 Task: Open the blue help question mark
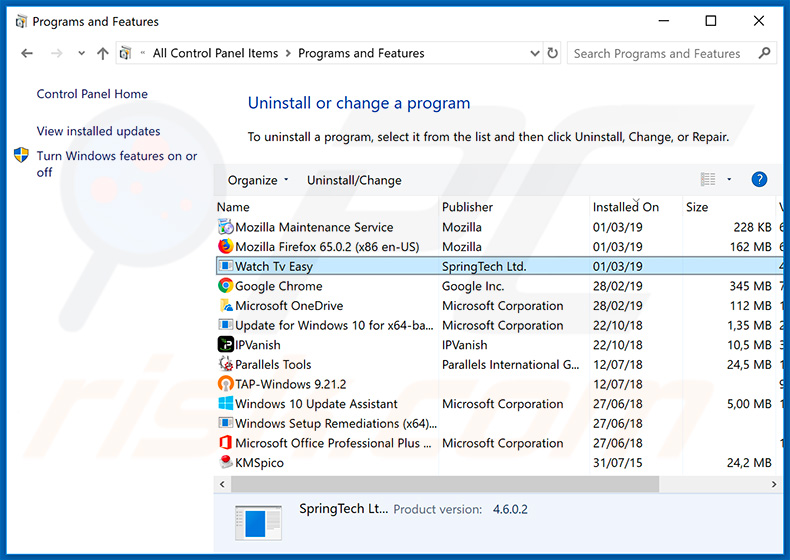click(x=759, y=179)
